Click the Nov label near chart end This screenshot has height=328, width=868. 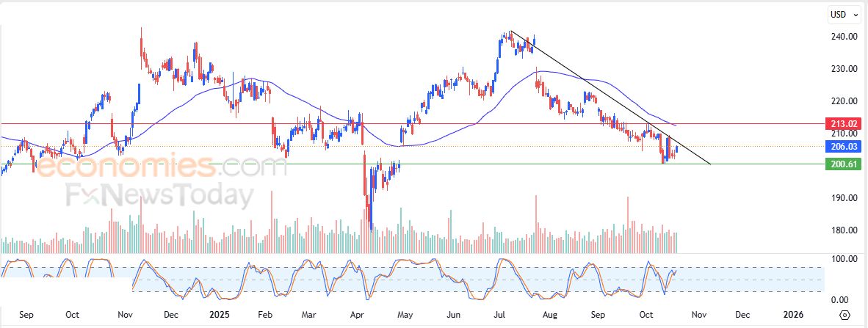(698, 315)
